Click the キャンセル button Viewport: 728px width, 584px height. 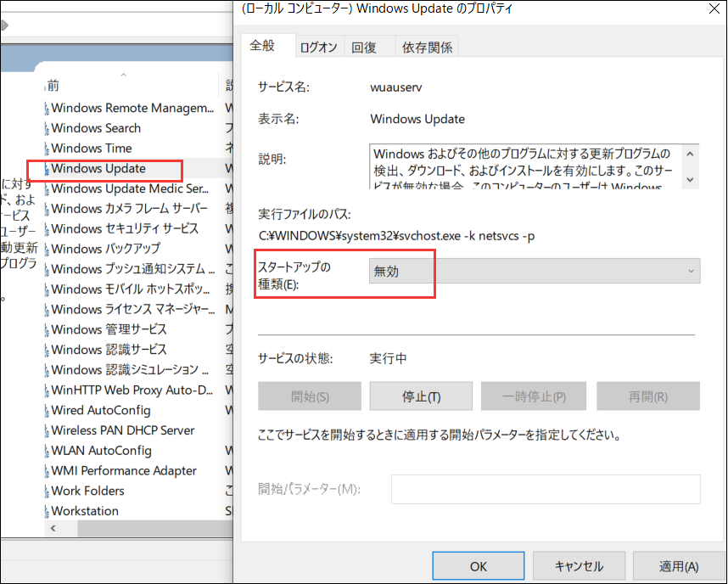click(x=579, y=566)
